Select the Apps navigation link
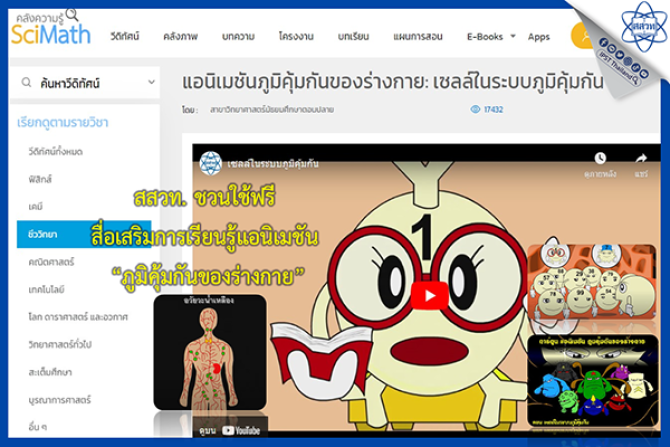Viewport: 670px width, 447px height. coord(538,36)
